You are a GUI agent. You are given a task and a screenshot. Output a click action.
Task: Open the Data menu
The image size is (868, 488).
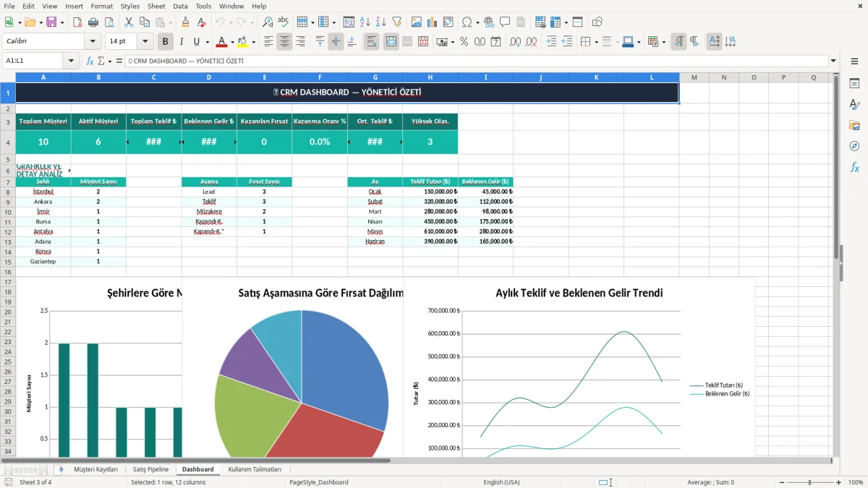pyautogui.click(x=180, y=6)
